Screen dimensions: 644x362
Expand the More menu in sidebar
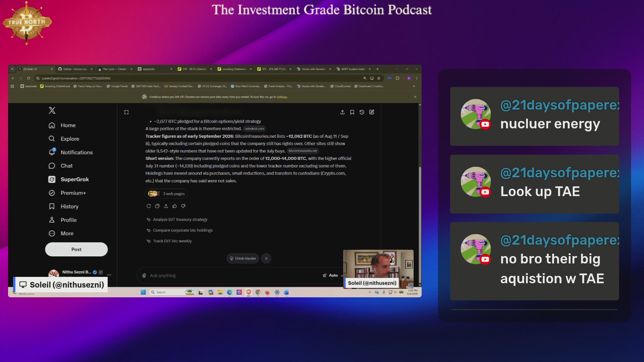pos(61,233)
